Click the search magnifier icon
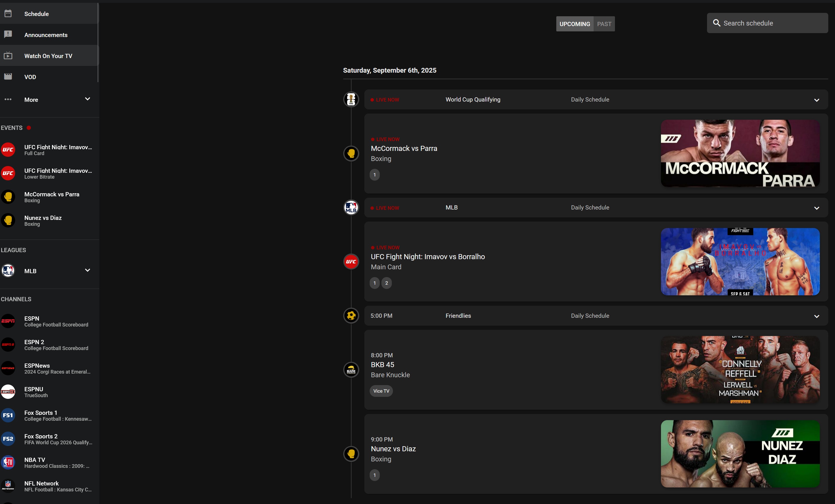 pyautogui.click(x=716, y=23)
